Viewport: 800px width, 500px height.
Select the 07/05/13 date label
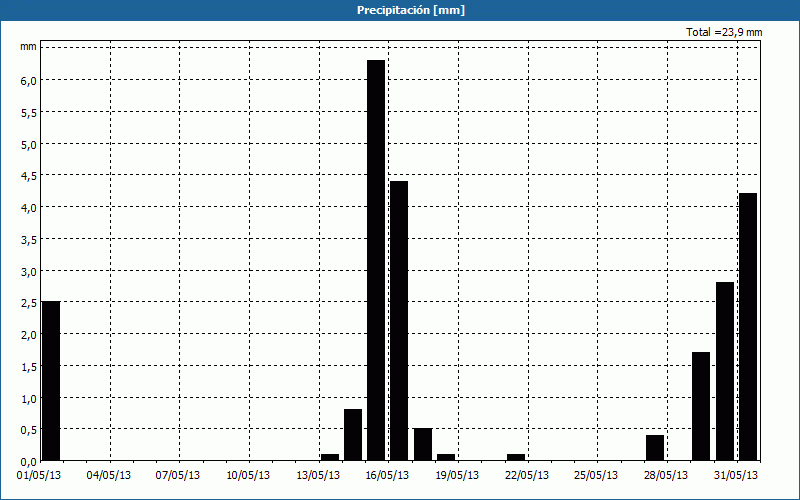coord(178,476)
